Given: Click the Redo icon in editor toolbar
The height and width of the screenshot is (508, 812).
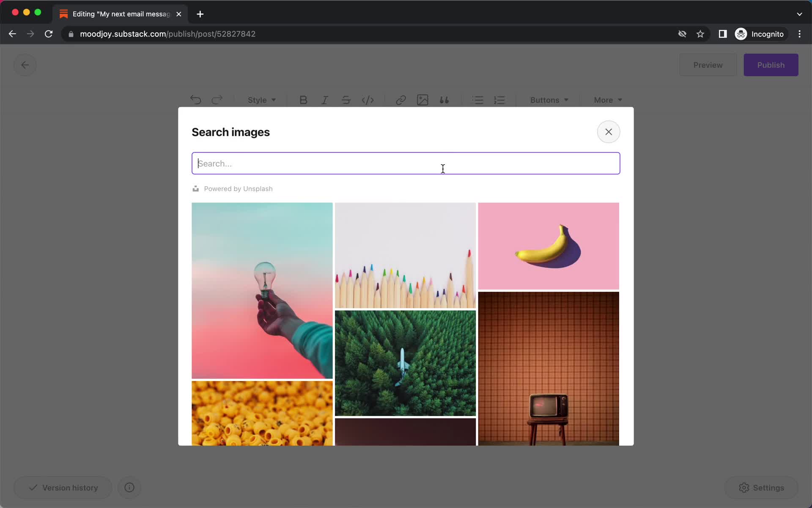Looking at the screenshot, I should (217, 100).
